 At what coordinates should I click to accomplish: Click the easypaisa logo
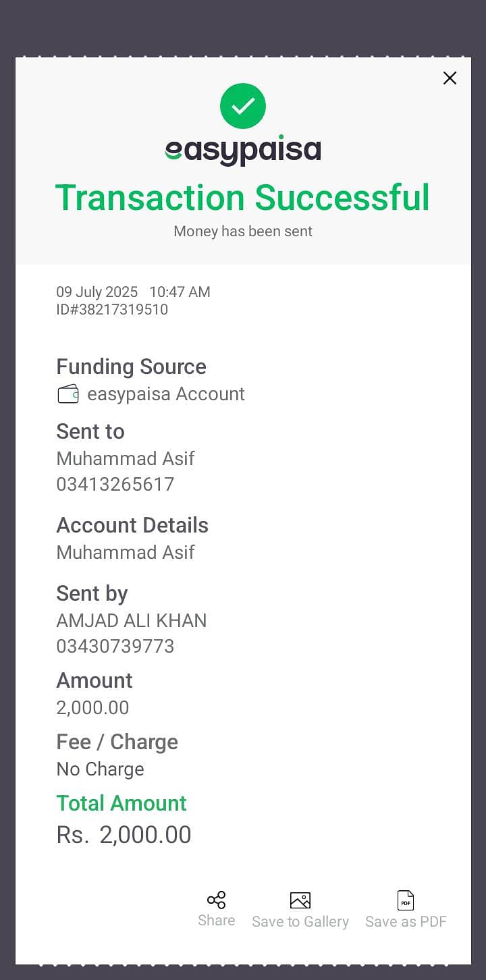tap(243, 151)
